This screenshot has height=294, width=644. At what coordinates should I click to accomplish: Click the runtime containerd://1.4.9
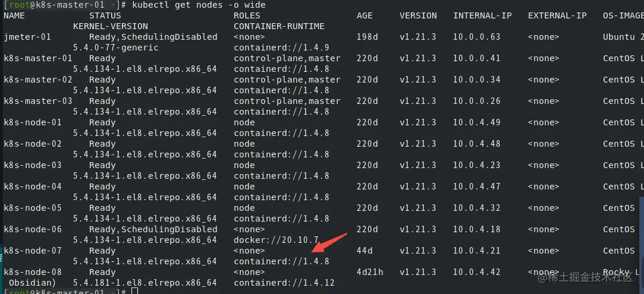[x=281, y=48]
